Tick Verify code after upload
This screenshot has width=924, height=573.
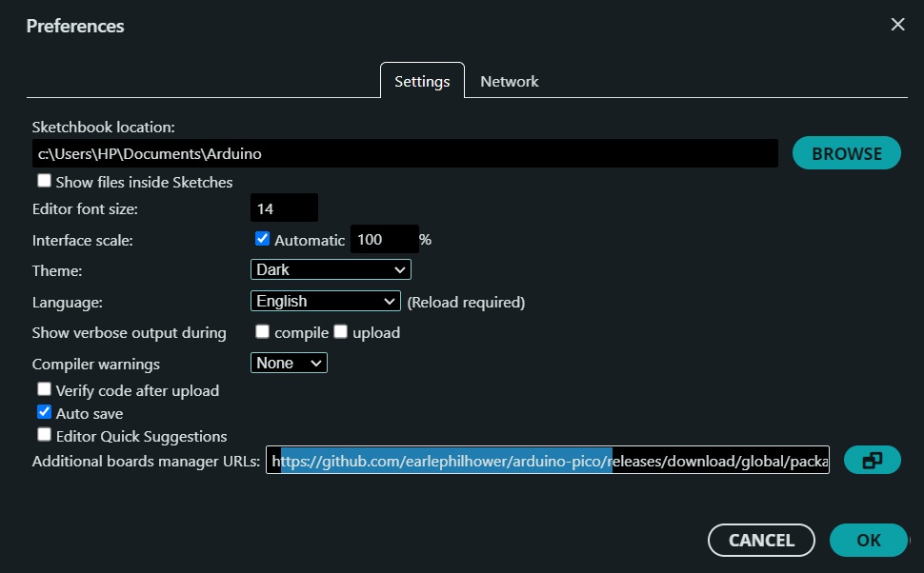pyautogui.click(x=44, y=389)
